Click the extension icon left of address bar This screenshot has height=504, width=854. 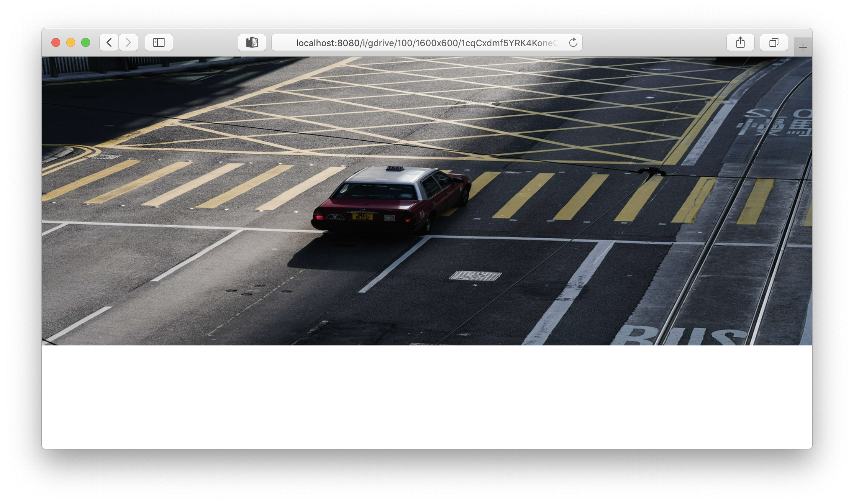click(252, 42)
